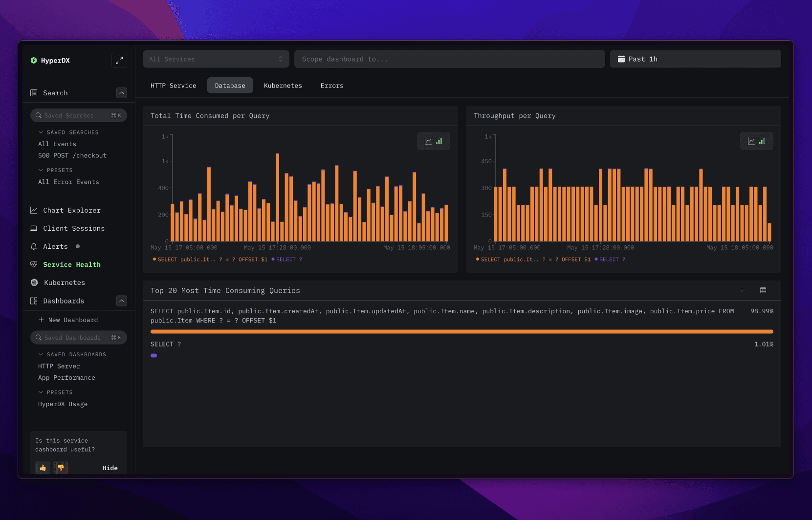Collapse the Search section chevron
The image size is (812, 520).
[122, 93]
